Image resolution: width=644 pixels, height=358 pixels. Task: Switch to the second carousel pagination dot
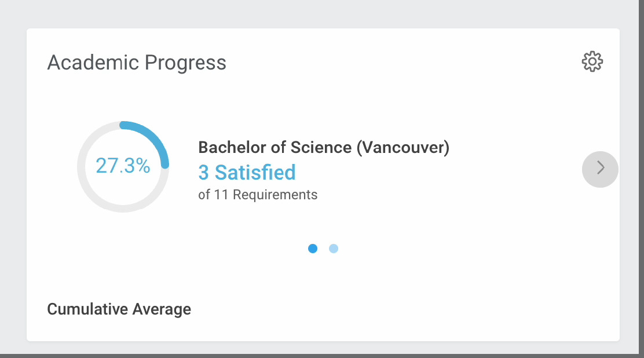334,249
